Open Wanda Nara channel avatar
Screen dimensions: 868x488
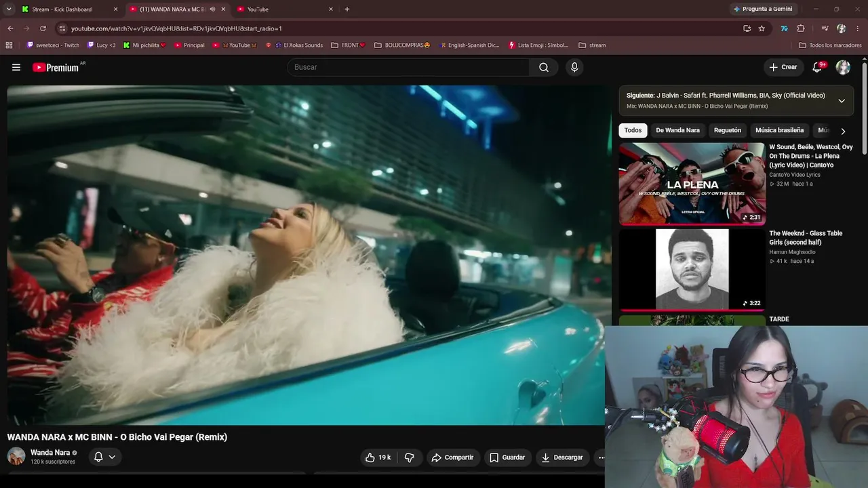click(x=16, y=456)
